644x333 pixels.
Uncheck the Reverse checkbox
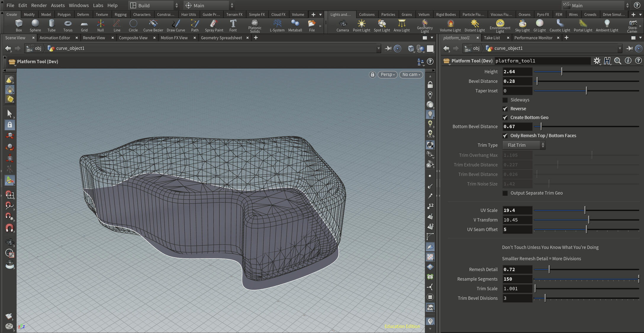pos(505,109)
